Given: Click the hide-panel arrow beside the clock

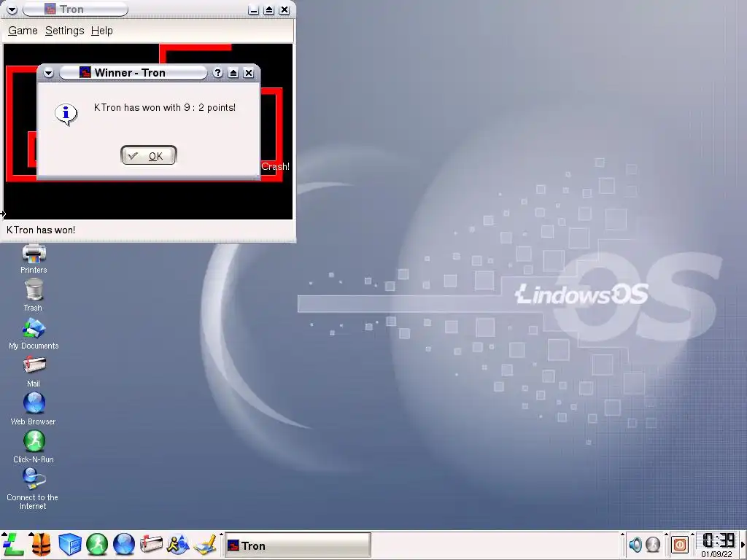Looking at the screenshot, I should click(743, 545).
